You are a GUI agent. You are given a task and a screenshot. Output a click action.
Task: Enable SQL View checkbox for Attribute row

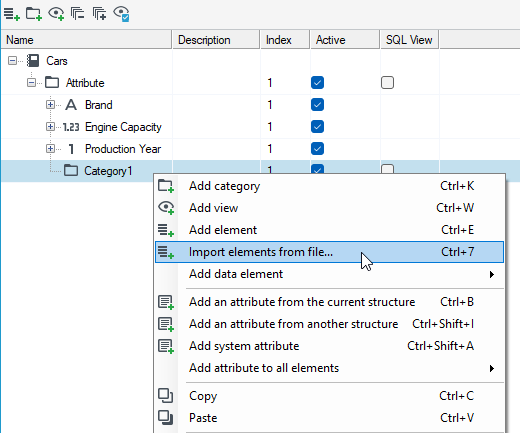click(387, 83)
